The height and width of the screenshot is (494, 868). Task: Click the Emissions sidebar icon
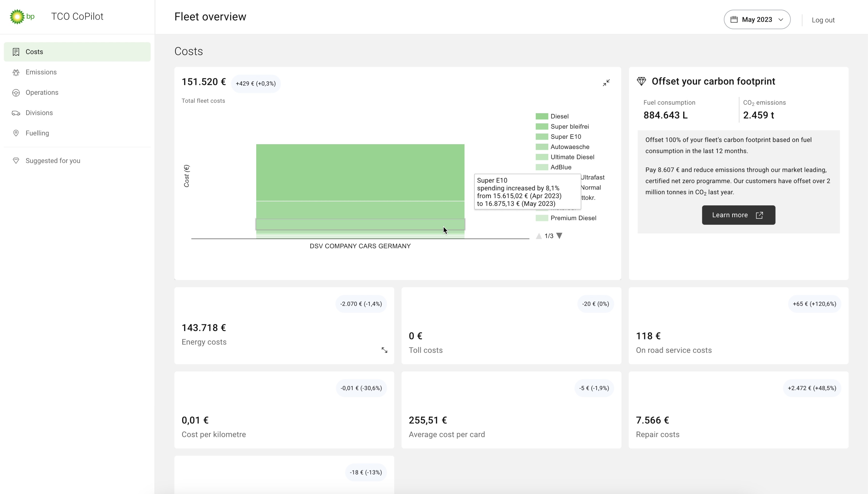pyautogui.click(x=16, y=72)
